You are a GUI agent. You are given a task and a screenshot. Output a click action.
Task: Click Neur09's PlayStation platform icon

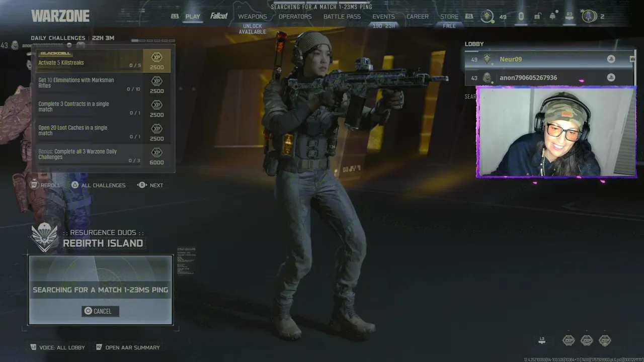coord(611,59)
